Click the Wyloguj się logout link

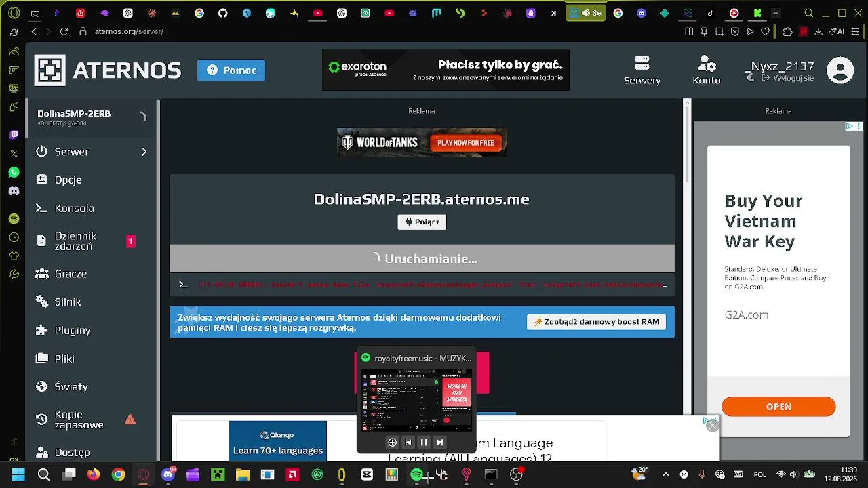point(787,78)
